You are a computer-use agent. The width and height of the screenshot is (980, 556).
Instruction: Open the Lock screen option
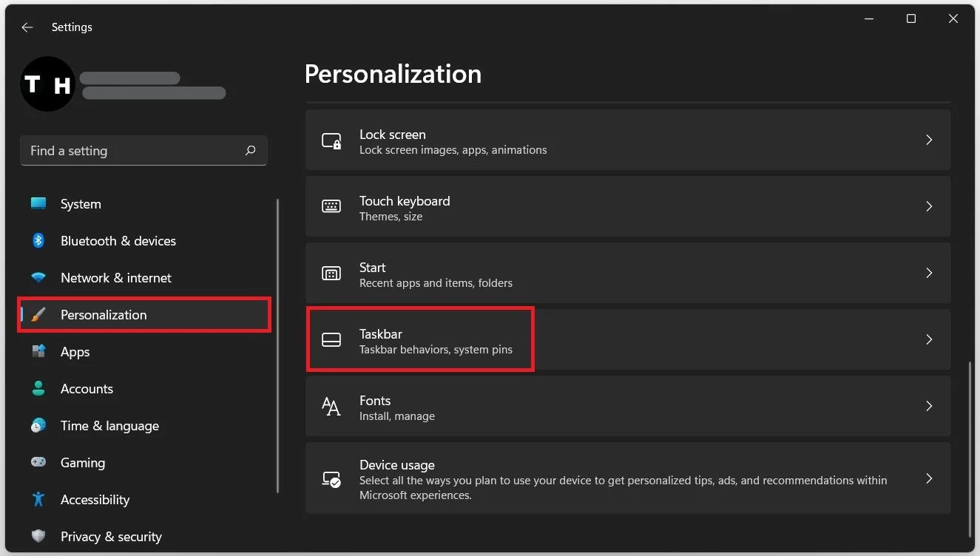[x=628, y=140]
